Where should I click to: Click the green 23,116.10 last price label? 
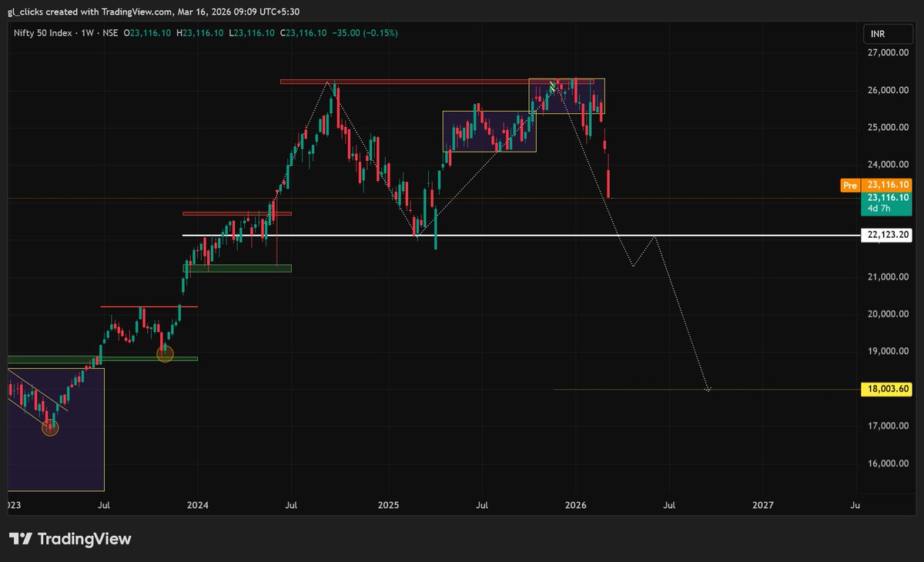pyautogui.click(x=888, y=197)
